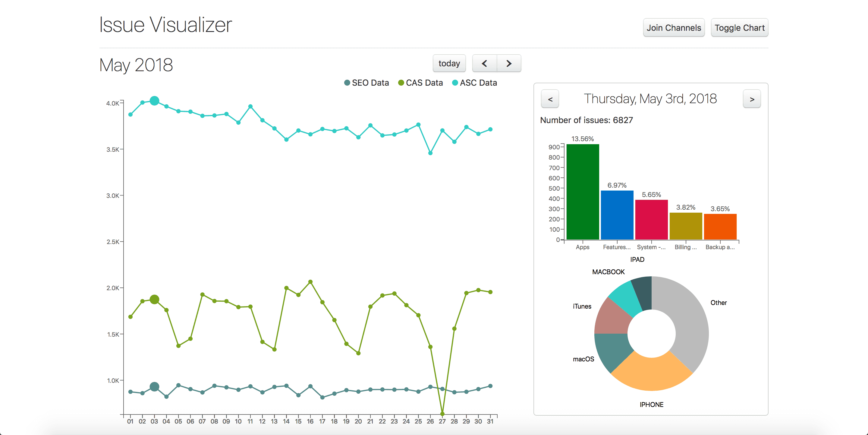Select the green Apps bar in bar chart
The width and height of the screenshot is (868, 435).
click(x=583, y=192)
